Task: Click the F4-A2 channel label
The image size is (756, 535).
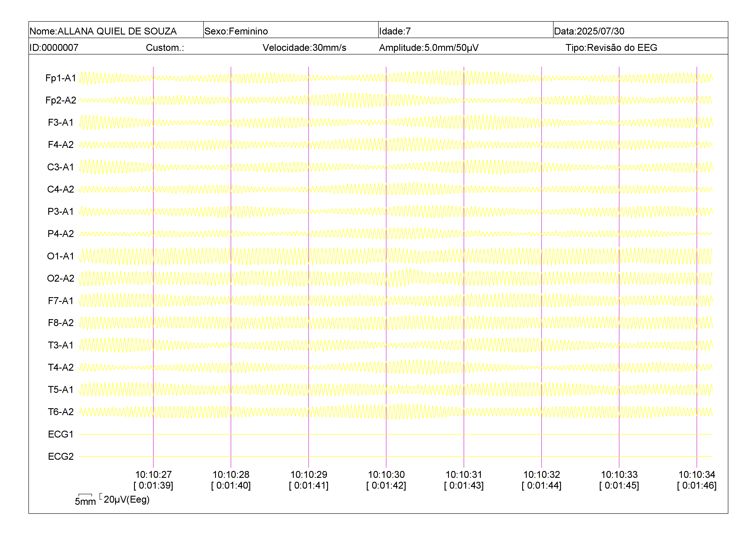Action: [61, 145]
